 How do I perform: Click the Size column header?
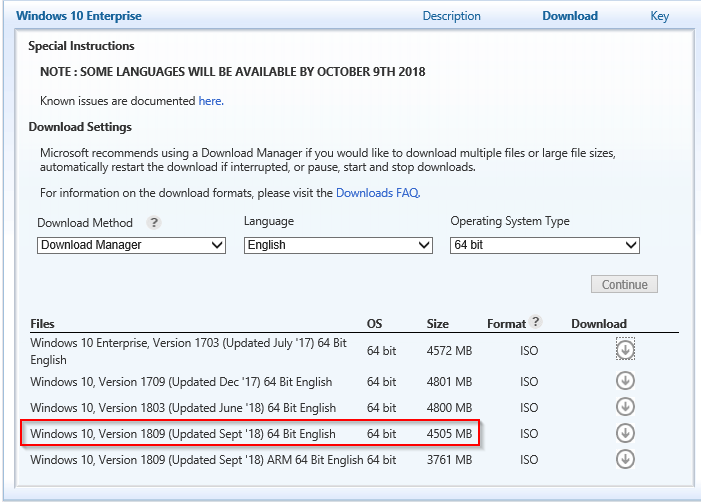point(438,324)
